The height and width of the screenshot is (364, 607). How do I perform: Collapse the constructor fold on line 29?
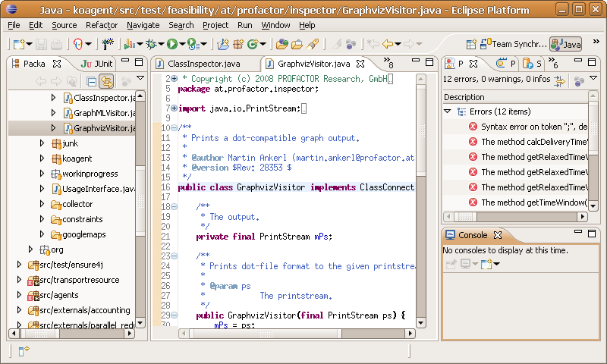(x=175, y=315)
